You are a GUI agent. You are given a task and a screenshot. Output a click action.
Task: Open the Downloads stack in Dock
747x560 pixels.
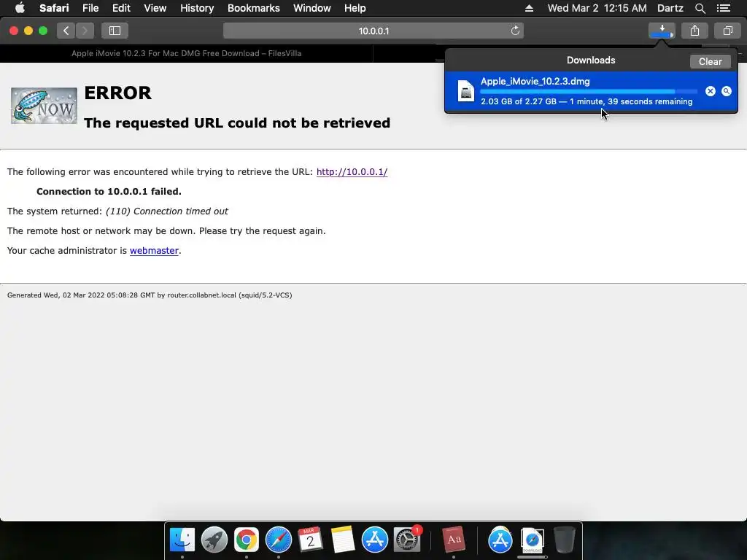pyautogui.click(x=532, y=540)
